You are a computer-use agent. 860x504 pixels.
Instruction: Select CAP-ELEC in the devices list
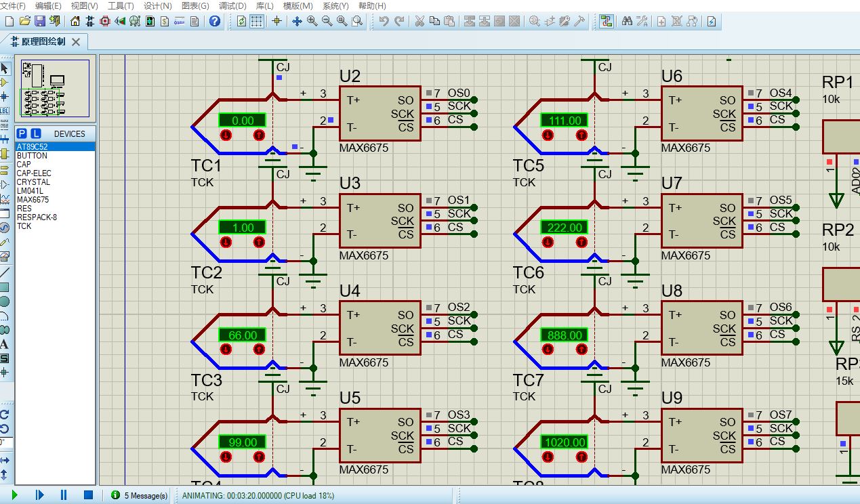coord(55,173)
